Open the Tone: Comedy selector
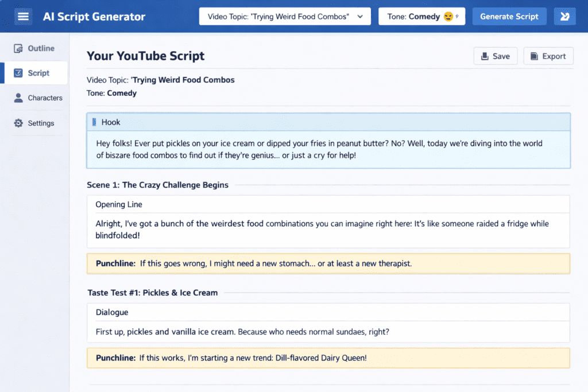 point(421,17)
